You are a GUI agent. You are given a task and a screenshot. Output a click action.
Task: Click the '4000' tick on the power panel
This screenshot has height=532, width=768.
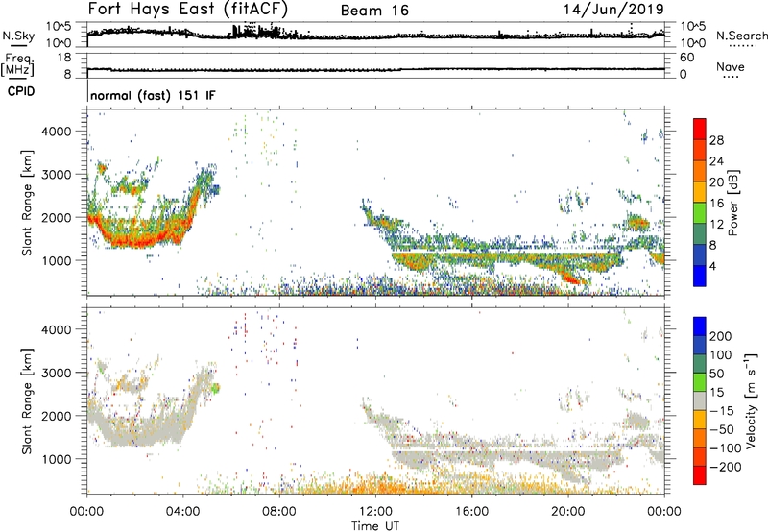(57, 132)
